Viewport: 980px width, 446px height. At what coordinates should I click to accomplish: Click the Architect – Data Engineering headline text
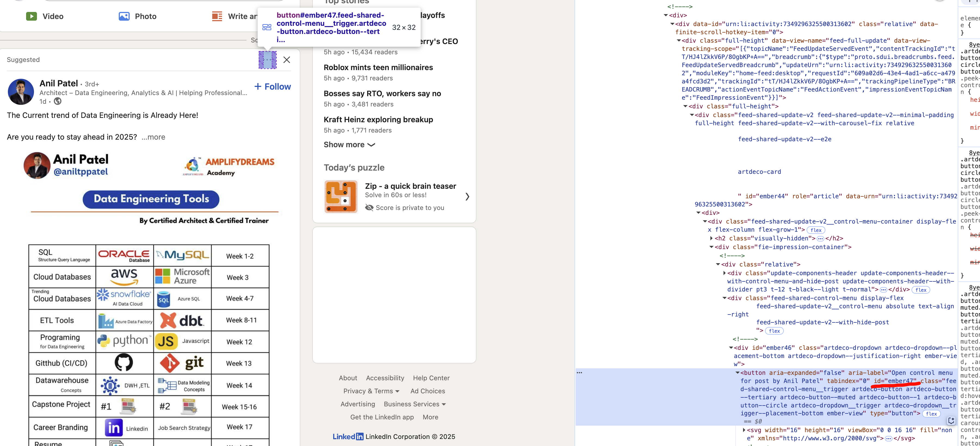(143, 93)
